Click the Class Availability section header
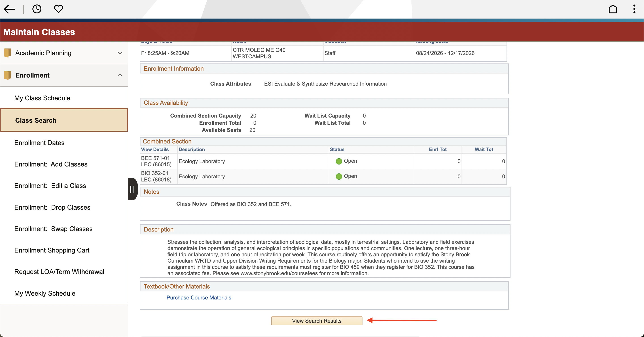The height and width of the screenshot is (337, 644). point(166,103)
